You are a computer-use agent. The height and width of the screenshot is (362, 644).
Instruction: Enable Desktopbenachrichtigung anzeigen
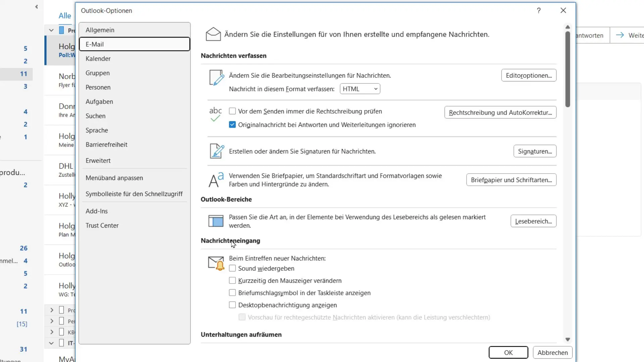pos(232,305)
